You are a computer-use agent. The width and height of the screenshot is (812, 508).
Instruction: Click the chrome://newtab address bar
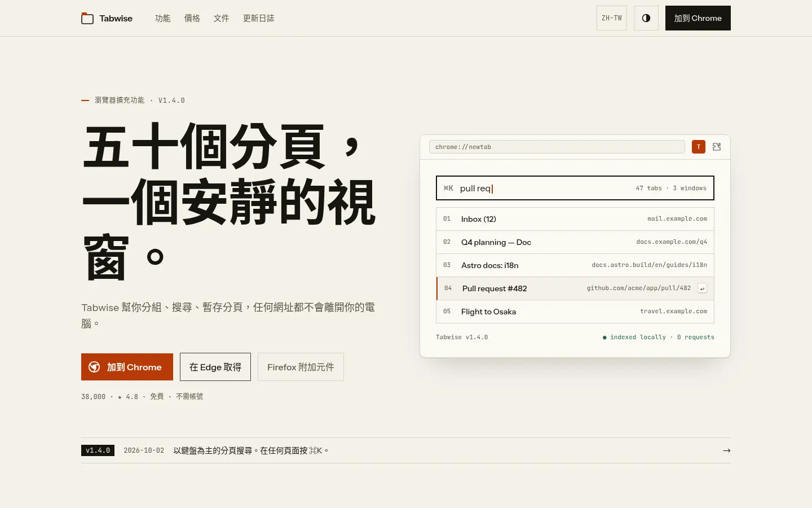tap(557, 147)
